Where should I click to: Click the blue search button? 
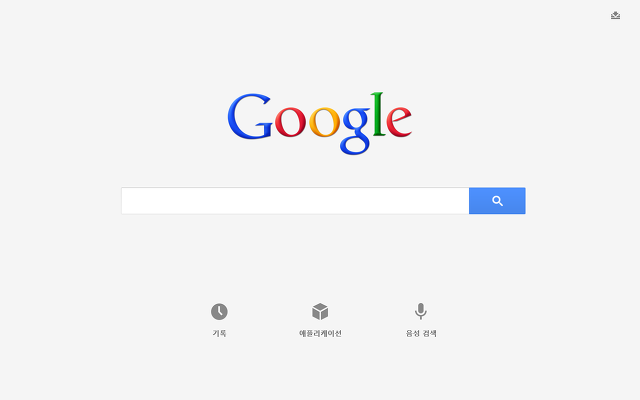pyautogui.click(x=497, y=201)
